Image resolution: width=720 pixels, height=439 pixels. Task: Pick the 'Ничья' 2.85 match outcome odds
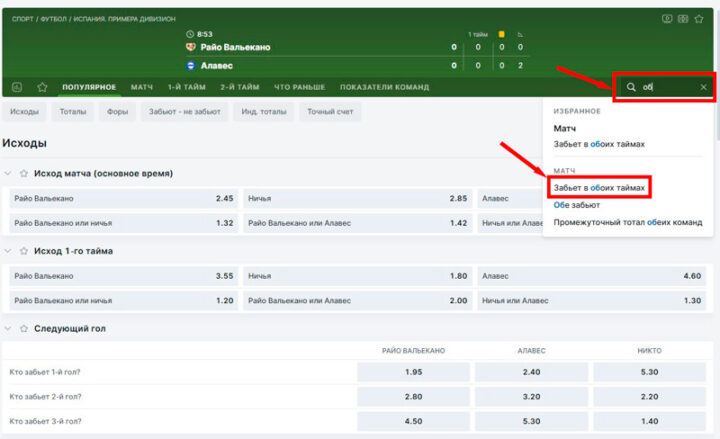click(x=358, y=198)
